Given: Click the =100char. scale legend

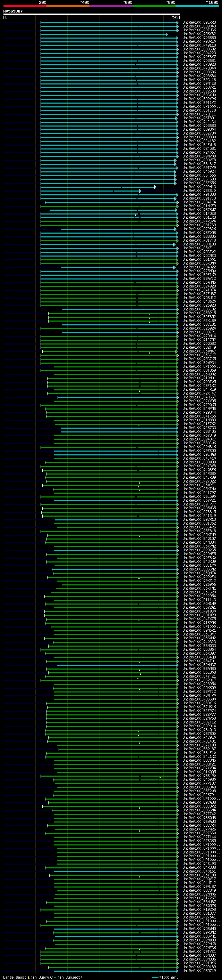Looking at the screenshot, I should 165,977.
